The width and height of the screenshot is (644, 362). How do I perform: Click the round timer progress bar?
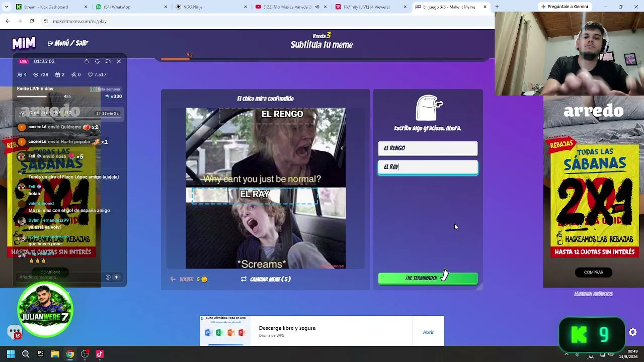coord(322,59)
